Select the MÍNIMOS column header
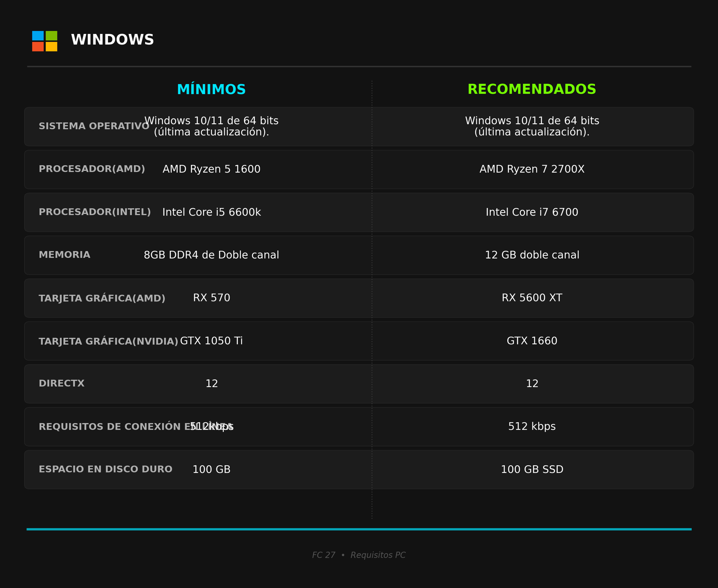 (211, 89)
